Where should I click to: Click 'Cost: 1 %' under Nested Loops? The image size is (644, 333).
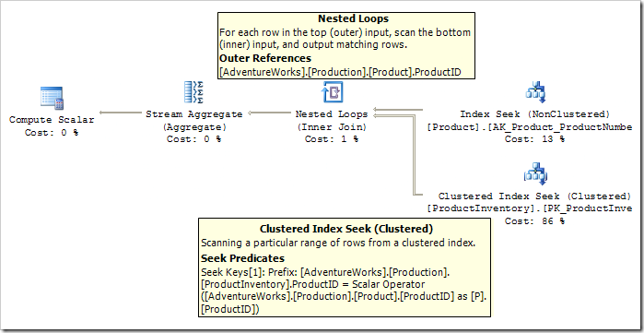tap(332, 139)
